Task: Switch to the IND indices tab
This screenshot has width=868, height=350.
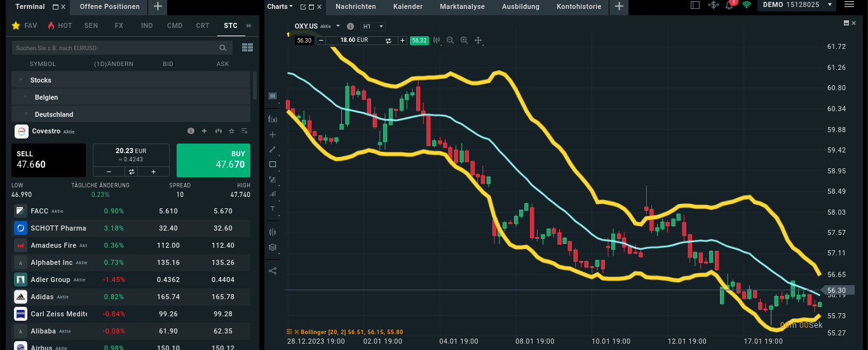Action: pos(147,25)
